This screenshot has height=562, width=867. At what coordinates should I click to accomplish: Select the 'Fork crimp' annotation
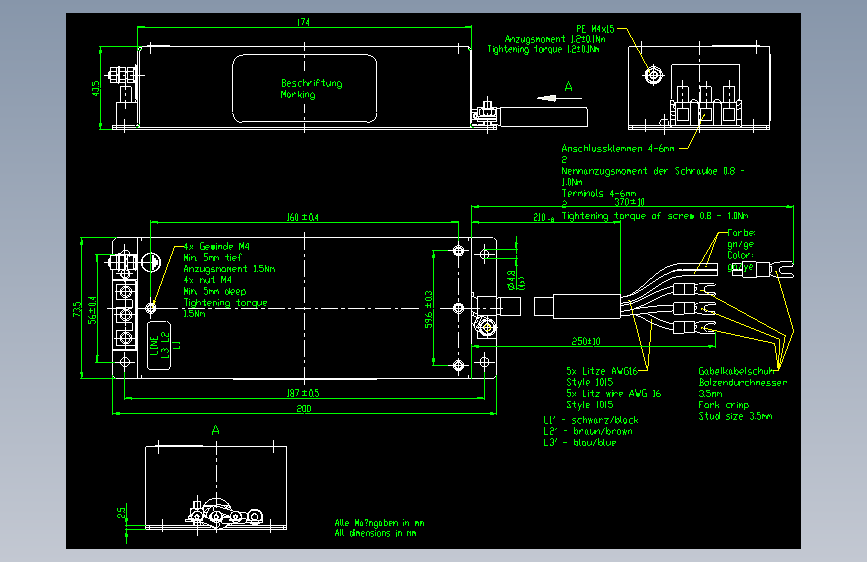724,405
